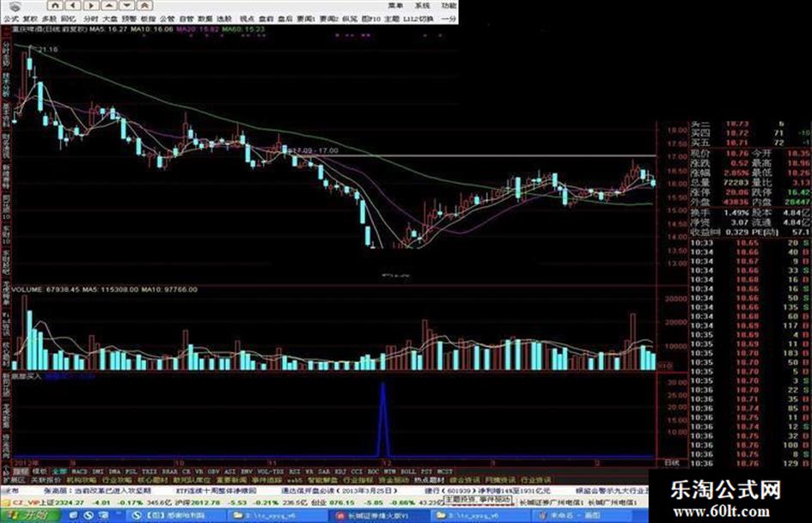
Task: Click the Windows Start button
Action: click(x=31, y=515)
